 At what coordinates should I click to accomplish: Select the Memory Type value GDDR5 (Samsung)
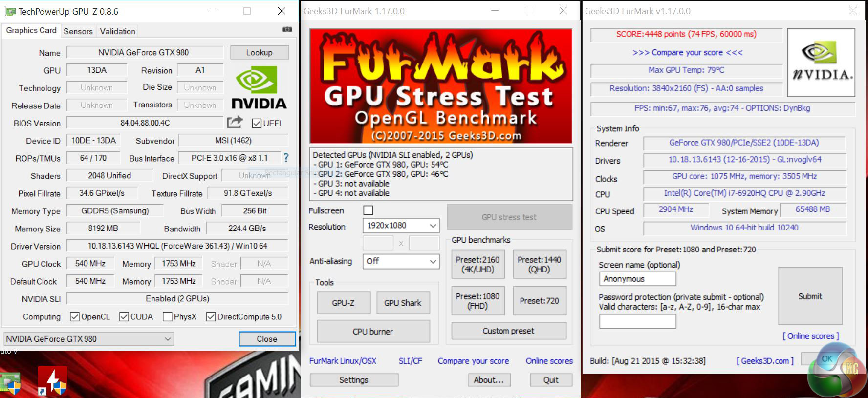115,210
